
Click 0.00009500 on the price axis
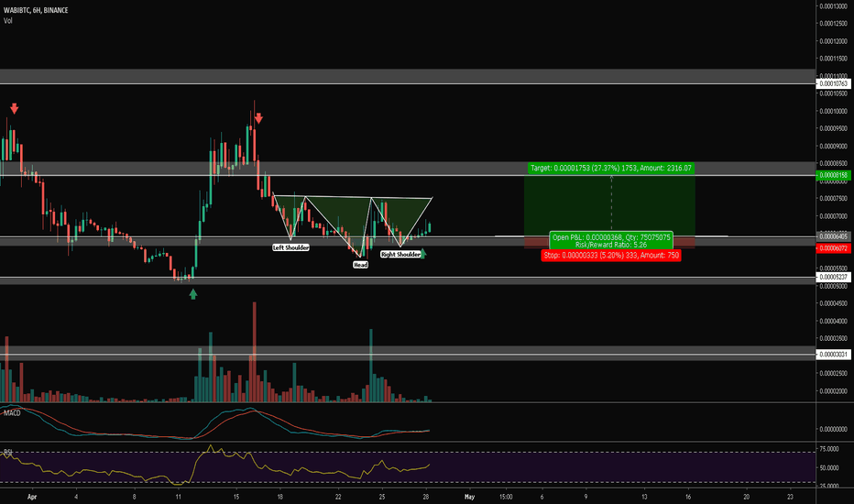pyautogui.click(x=834, y=128)
